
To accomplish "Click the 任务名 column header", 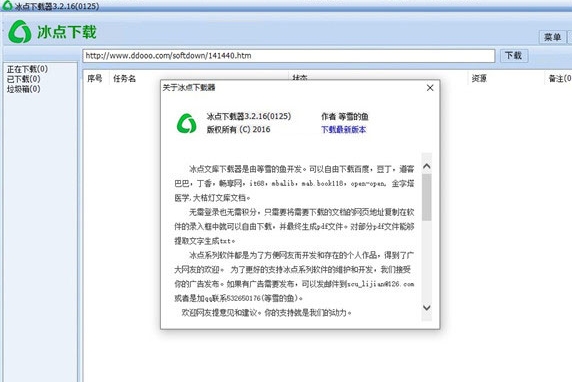I will 124,78.
